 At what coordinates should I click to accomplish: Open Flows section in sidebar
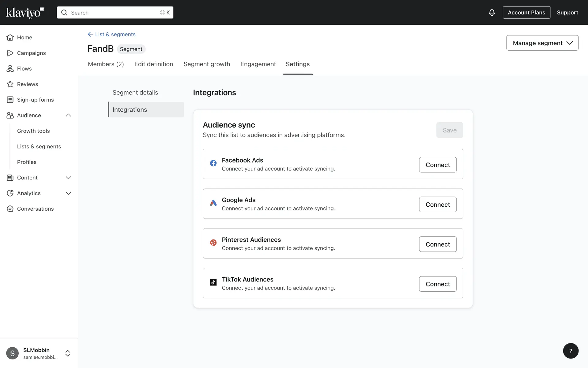tap(24, 69)
